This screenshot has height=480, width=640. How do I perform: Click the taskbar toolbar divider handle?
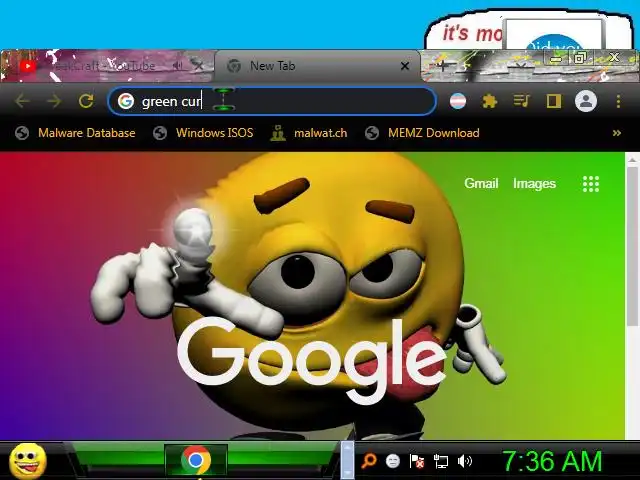click(x=347, y=460)
